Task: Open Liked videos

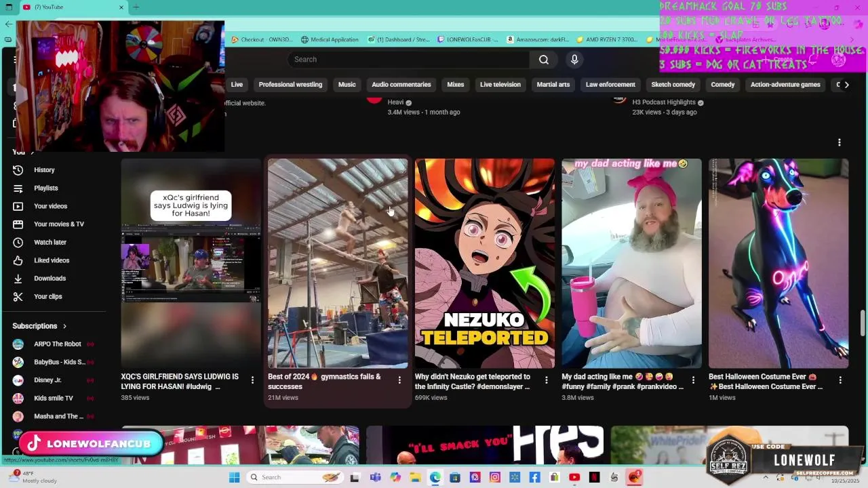Action: [52, 260]
